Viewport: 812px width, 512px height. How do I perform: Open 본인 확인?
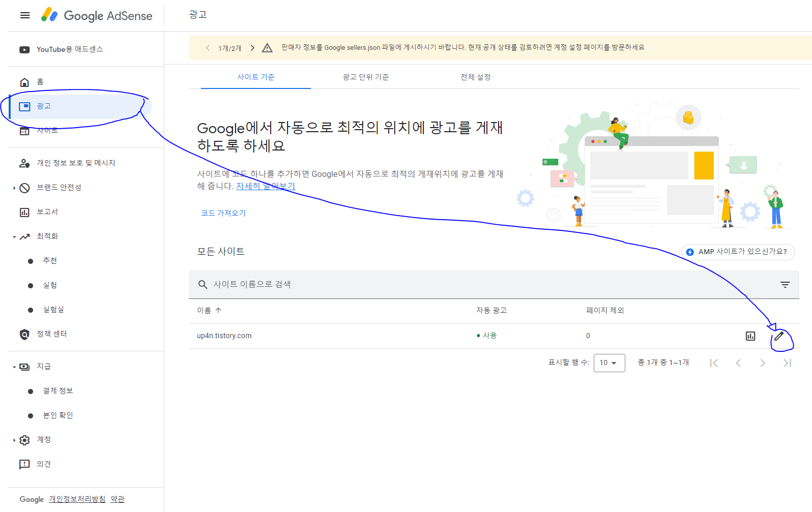[57, 415]
